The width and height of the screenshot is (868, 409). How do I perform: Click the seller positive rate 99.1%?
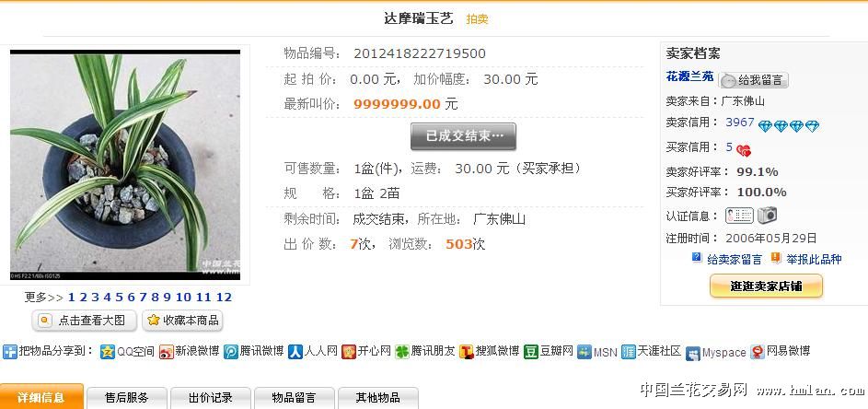[x=758, y=172]
